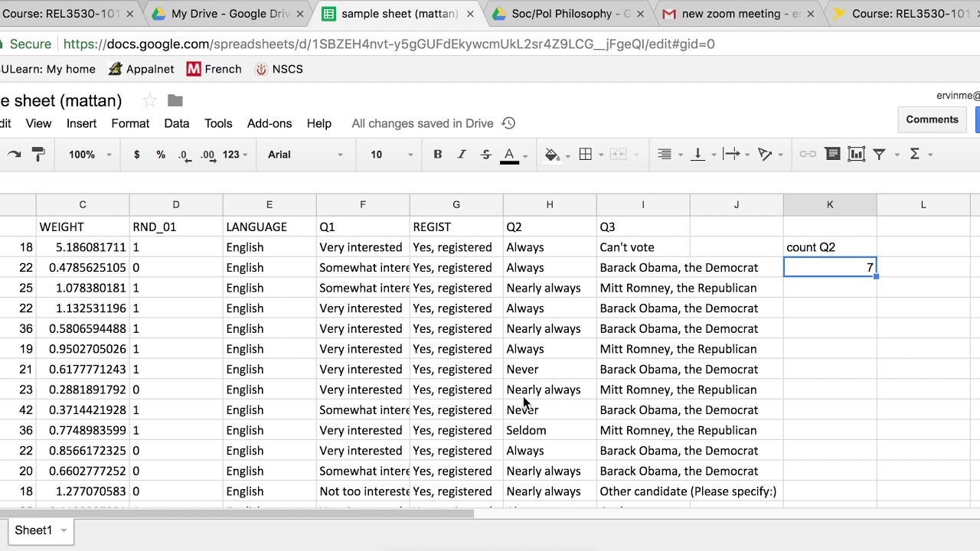The width and height of the screenshot is (980, 551).
Task: Open the Help menu
Action: click(x=319, y=123)
